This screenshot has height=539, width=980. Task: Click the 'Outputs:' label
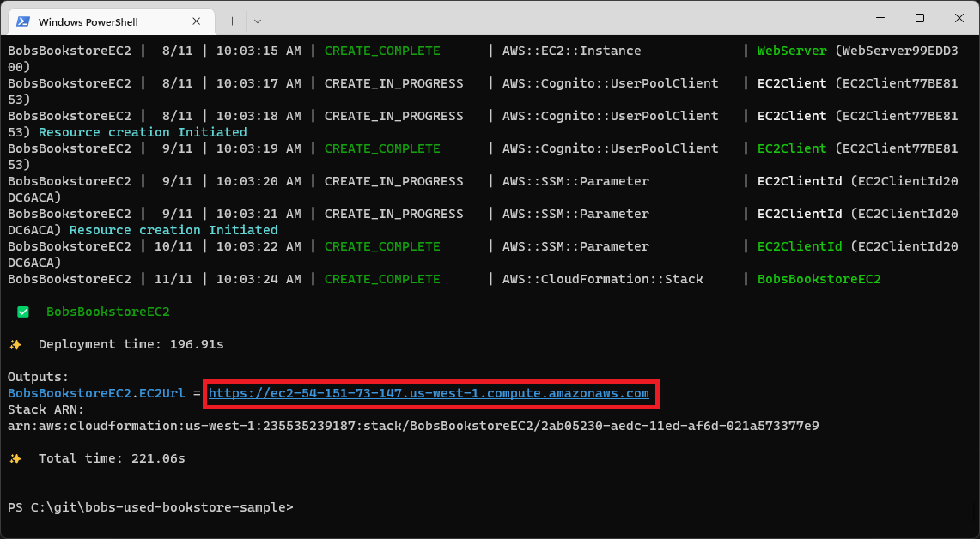(38, 377)
